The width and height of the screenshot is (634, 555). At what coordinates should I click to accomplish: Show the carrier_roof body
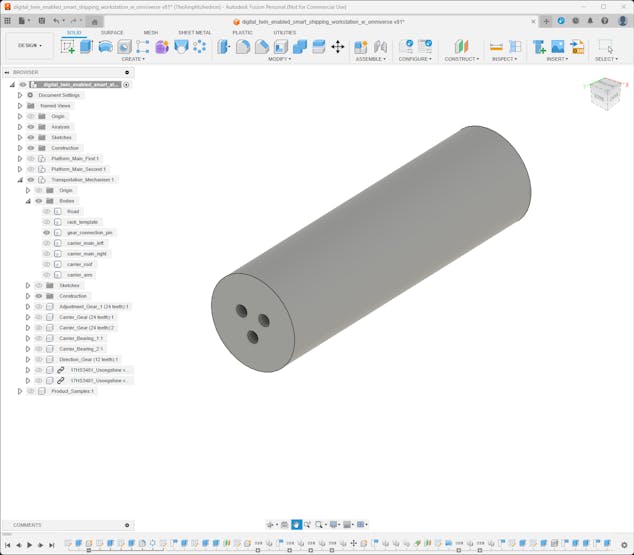tap(46, 264)
